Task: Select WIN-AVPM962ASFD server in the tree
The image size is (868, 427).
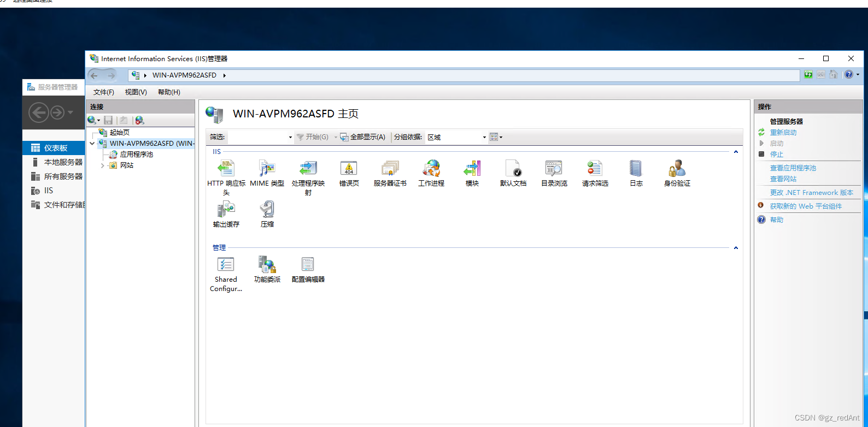Action: point(151,144)
